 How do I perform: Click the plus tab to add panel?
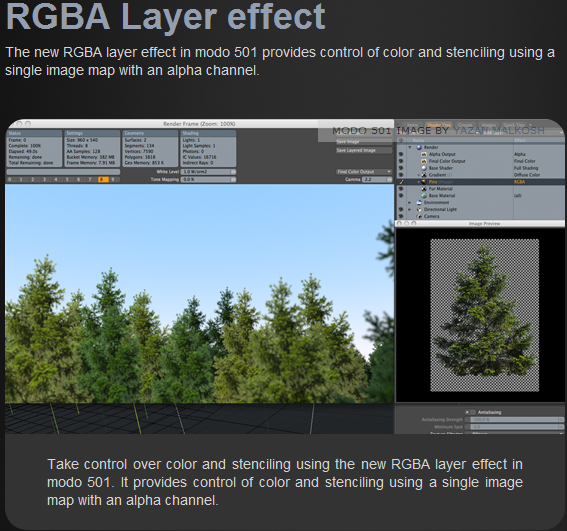click(531, 125)
